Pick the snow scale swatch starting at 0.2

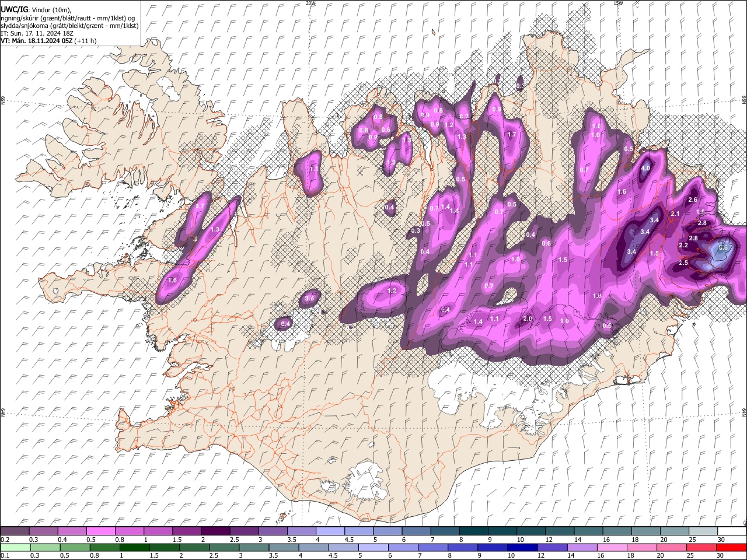[15, 531]
